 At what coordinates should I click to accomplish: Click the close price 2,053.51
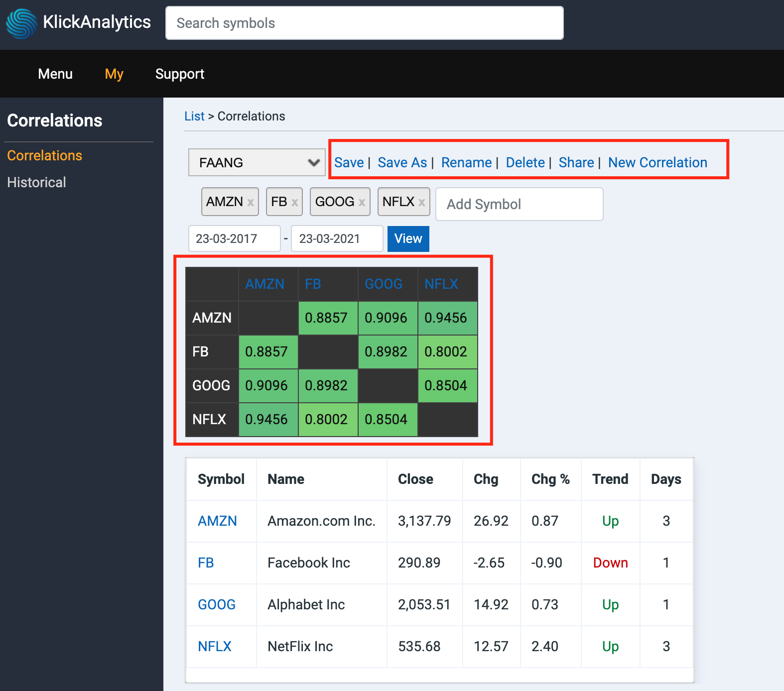(x=424, y=604)
